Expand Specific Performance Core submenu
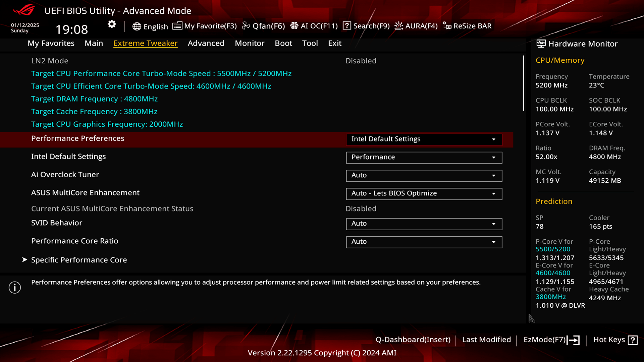The height and width of the screenshot is (362, 644). click(79, 260)
